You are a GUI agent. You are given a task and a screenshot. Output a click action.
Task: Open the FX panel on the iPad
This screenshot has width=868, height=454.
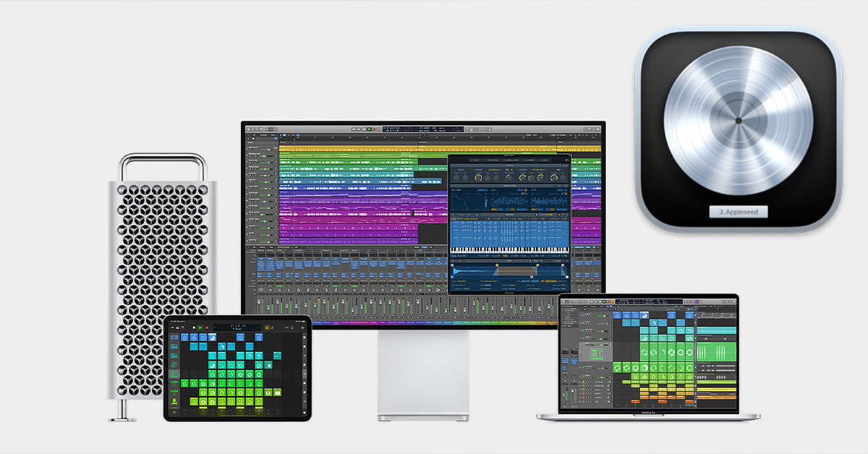[x=287, y=327]
